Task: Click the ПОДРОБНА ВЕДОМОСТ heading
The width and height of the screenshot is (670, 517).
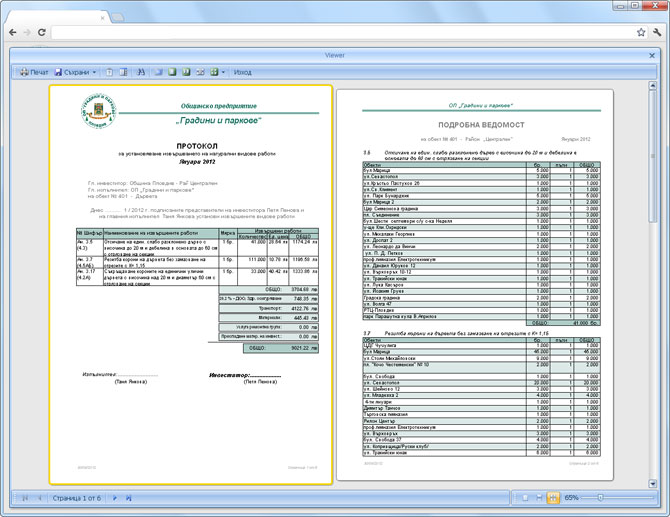Action: click(481, 125)
